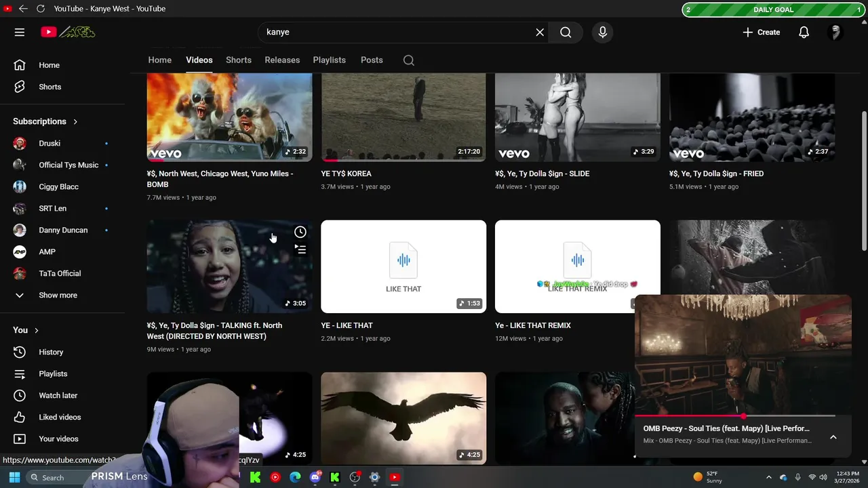Image resolution: width=868 pixels, height=488 pixels.
Task: Open the FRIED video title
Action: click(717, 174)
